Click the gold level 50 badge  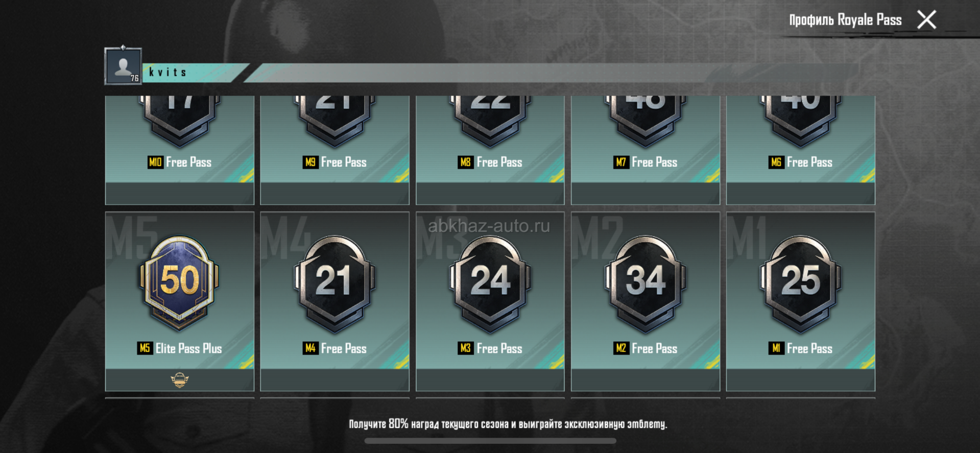(179, 283)
